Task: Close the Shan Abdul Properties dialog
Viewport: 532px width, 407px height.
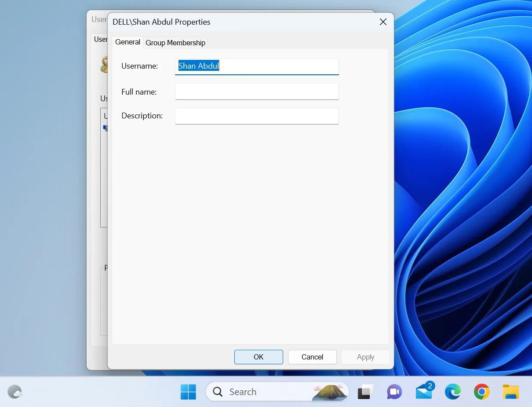Action: [383, 22]
